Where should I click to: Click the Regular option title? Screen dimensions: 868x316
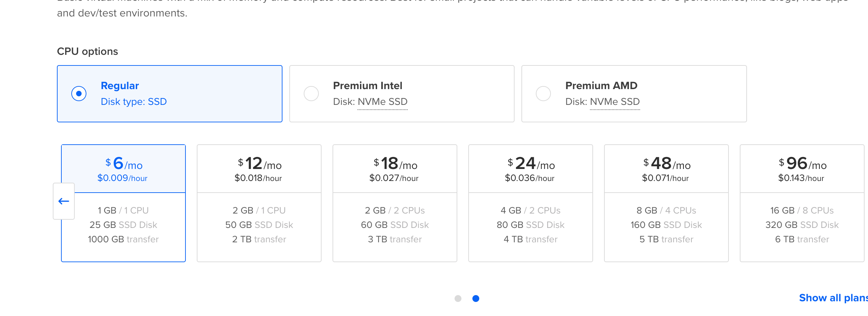120,86
